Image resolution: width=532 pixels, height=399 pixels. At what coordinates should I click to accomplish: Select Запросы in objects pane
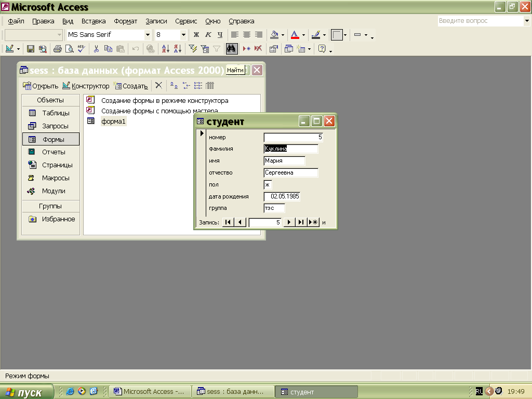[51, 126]
